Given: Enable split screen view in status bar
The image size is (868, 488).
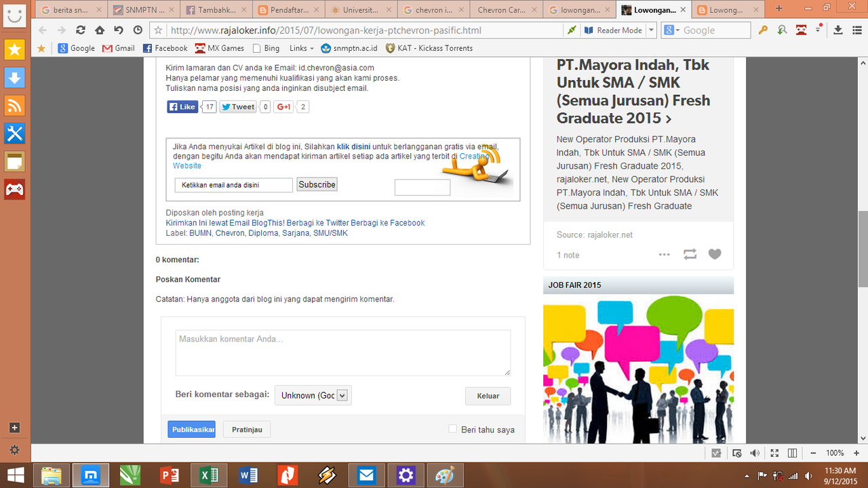Looking at the screenshot, I should (x=792, y=453).
